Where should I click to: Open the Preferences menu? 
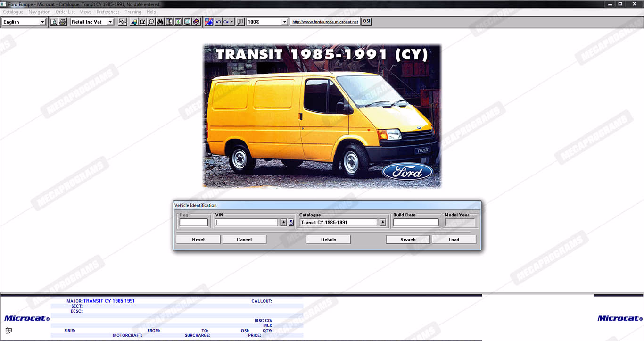pos(108,12)
